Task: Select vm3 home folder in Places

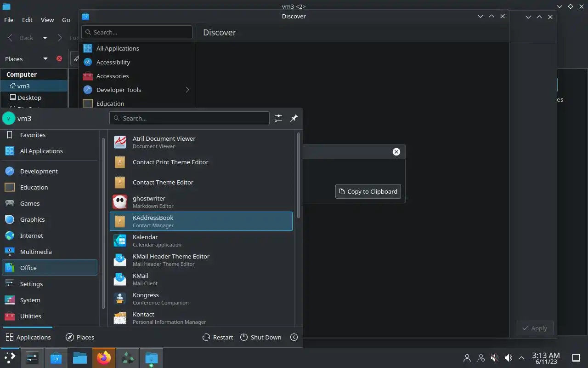Action: (x=34, y=86)
